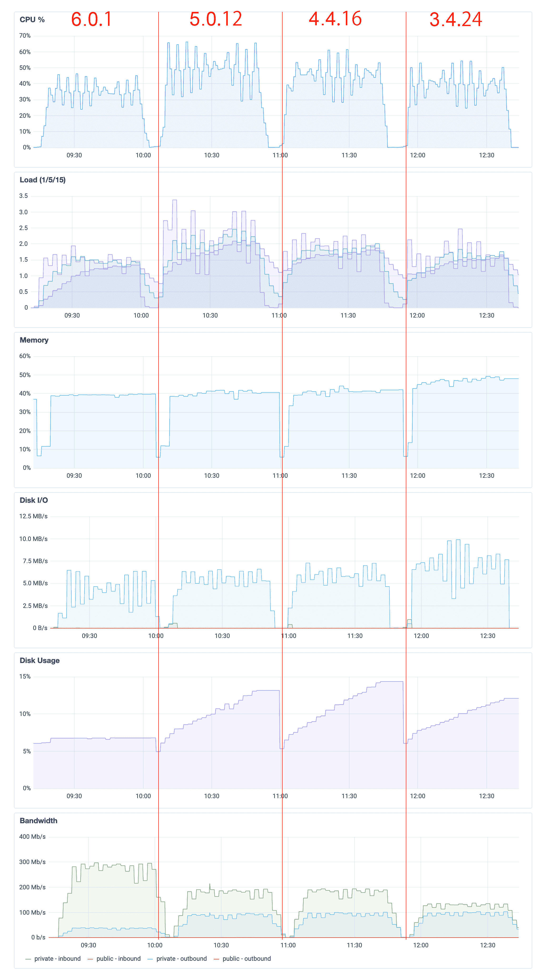Click the 3.5 label on the Load axis

(x=23, y=196)
